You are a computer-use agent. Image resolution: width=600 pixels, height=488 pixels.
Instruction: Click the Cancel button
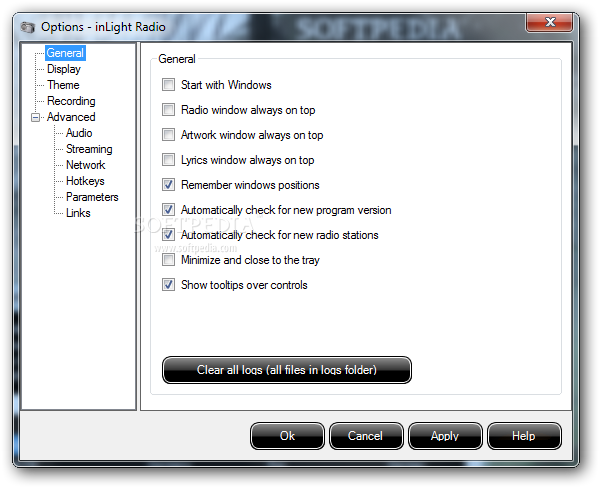pos(366,436)
